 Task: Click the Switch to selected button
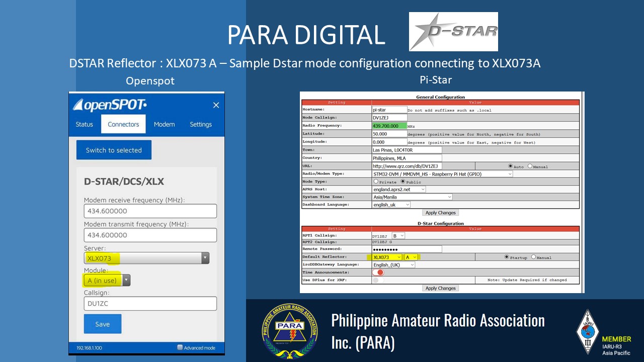(114, 150)
